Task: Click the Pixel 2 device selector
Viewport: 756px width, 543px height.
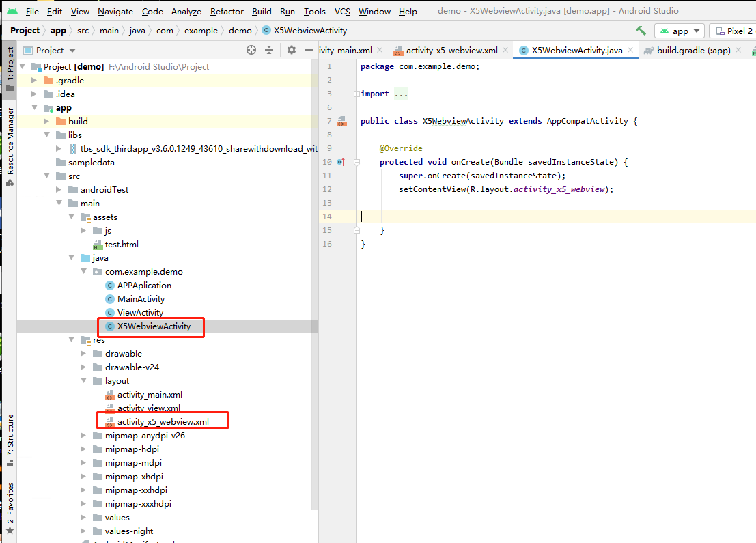Action: (735, 31)
